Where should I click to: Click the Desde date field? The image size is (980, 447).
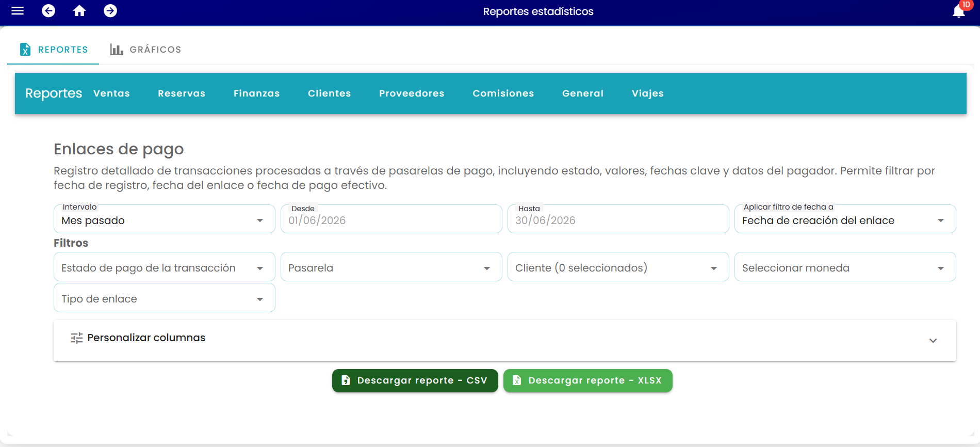point(391,219)
